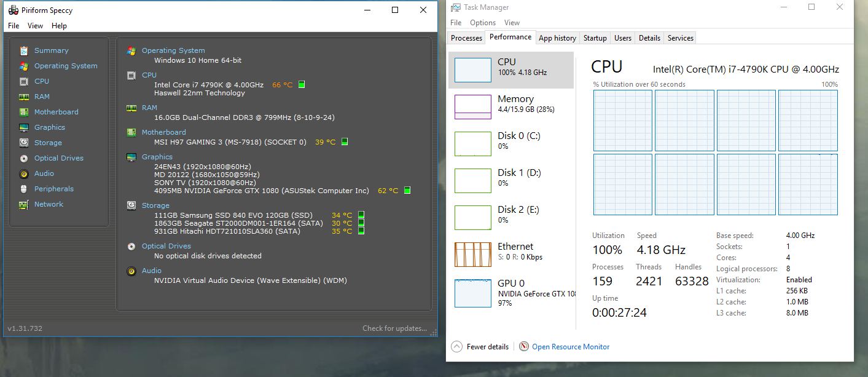This screenshot has width=868, height=377.
Task: Click the Windows 10 Home 64-bit text
Action: pos(198,60)
